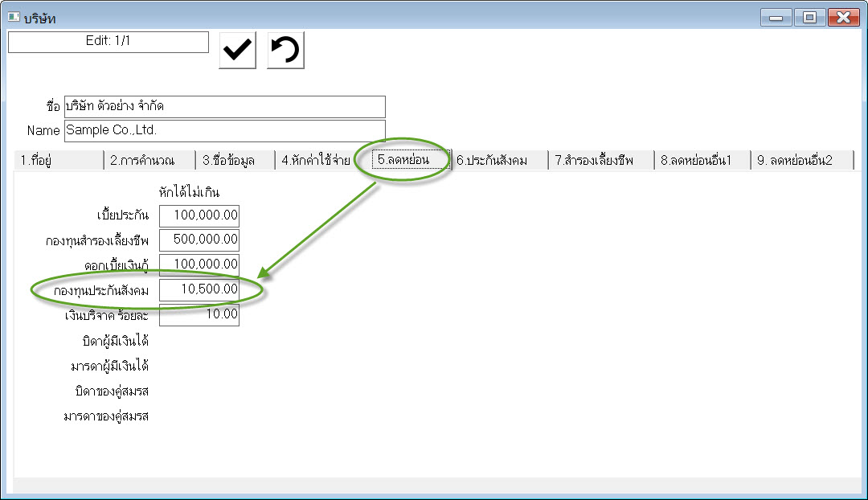
Task: Open the 6.ประกันสังคม tab
Action: tap(498, 161)
